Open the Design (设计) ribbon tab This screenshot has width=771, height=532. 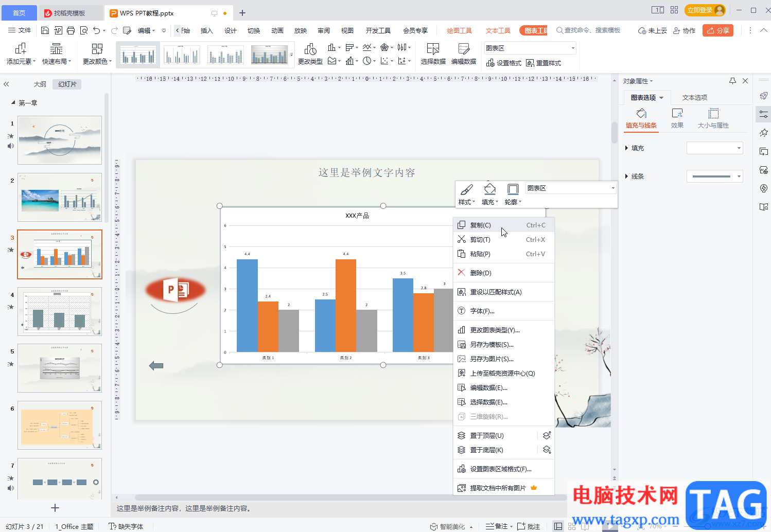[x=230, y=30]
